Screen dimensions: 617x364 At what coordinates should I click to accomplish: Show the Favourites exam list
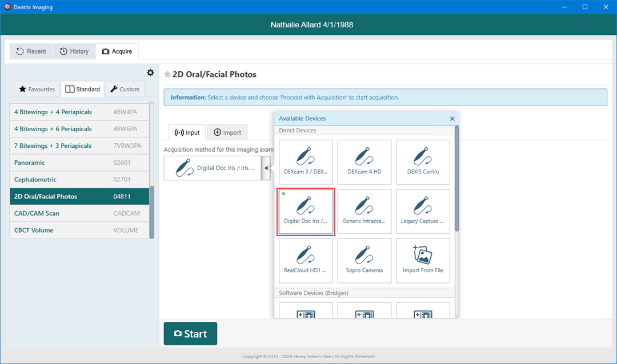click(x=37, y=89)
